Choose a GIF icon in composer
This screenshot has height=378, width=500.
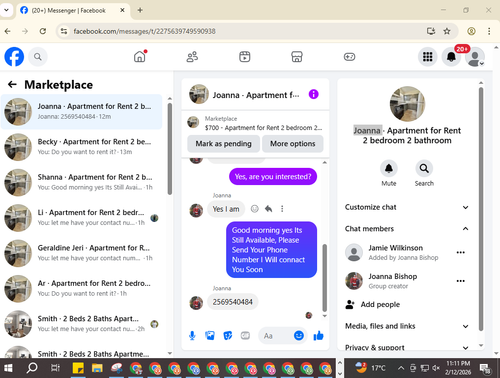tap(245, 335)
